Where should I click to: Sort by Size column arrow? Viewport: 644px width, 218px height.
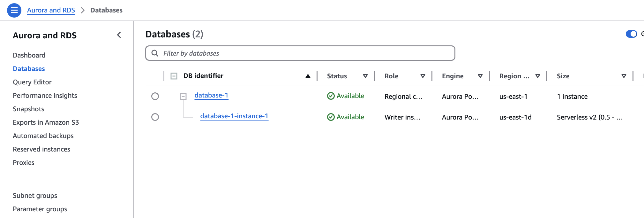click(624, 76)
